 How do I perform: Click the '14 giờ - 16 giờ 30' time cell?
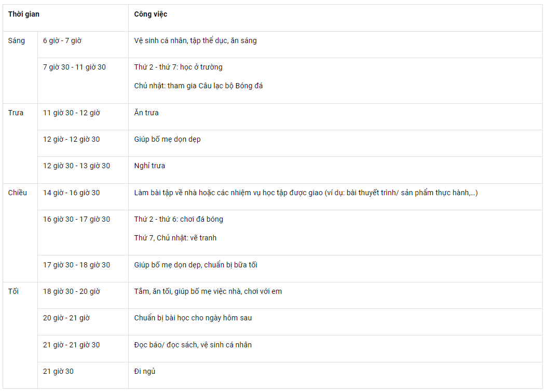83,197
